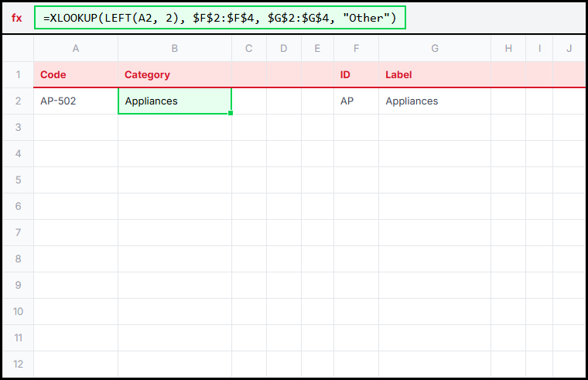The height and width of the screenshot is (380, 588).
Task: Click the fx function icon
Action: [x=17, y=18]
